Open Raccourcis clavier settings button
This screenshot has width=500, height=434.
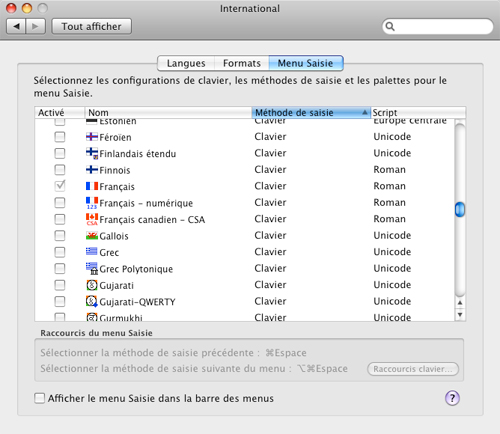point(413,369)
